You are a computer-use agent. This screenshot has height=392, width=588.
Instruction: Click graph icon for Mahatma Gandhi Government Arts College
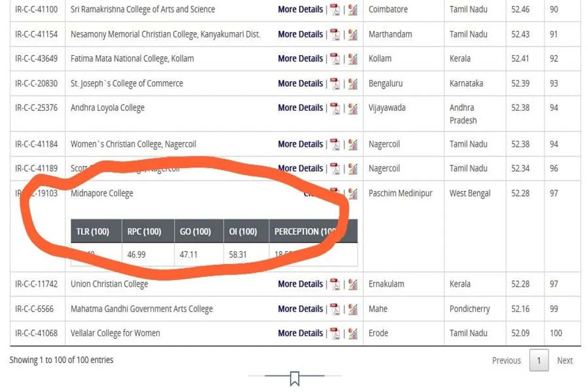pos(352,309)
